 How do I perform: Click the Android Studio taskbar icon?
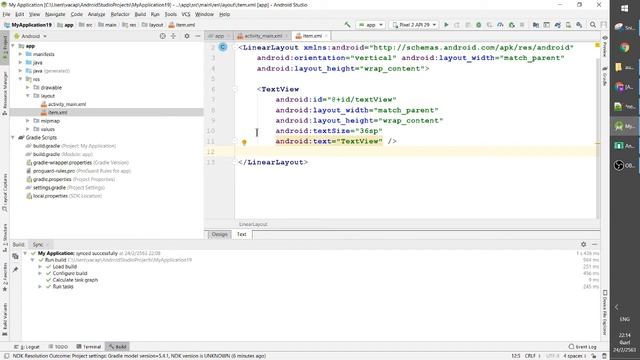(x=624, y=126)
